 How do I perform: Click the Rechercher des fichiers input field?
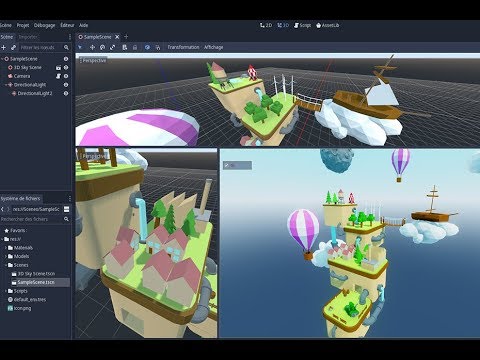pos(32,219)
